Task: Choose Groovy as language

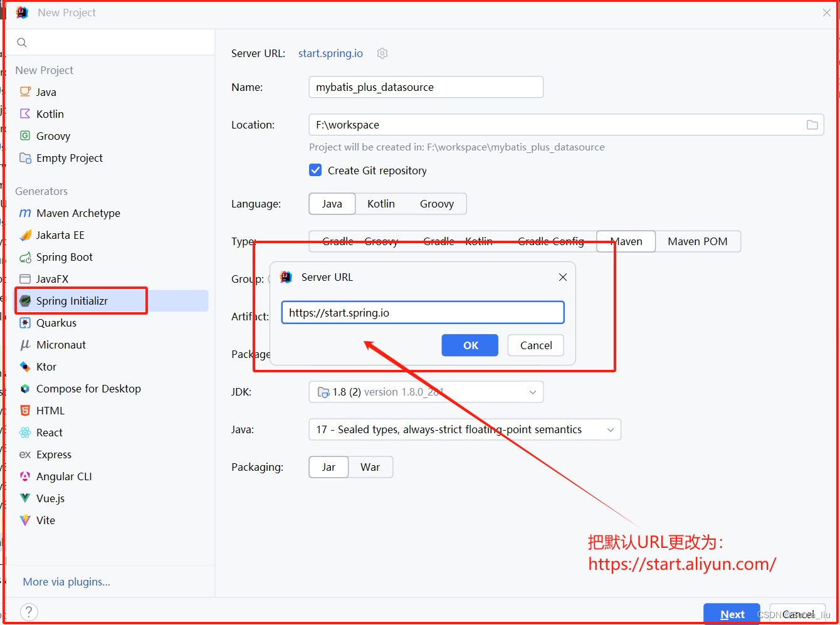Action: tap(437, 204)
